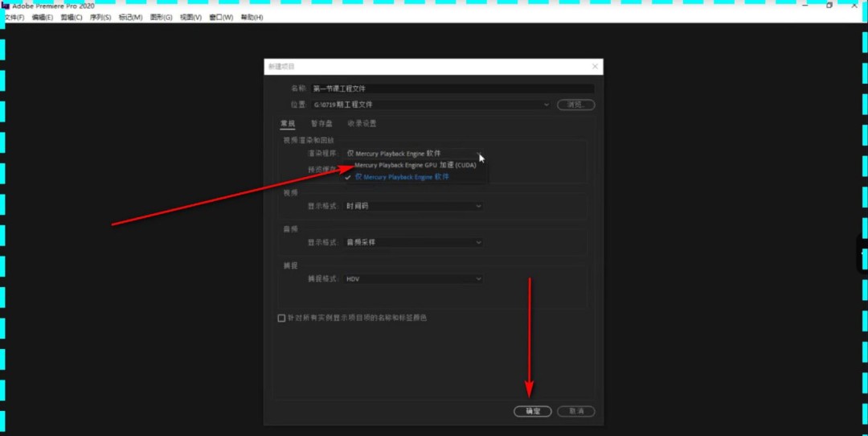Open the 文件(F) menu
The width and height of the screenshot is (868, 436).
[x=14, y=17]
